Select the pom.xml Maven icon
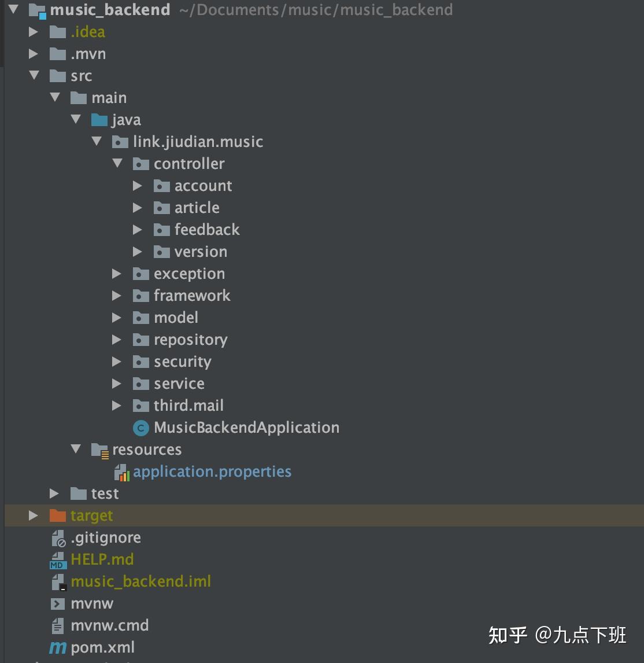The height and width of the screenshot is (663, 644). [57, 647]
